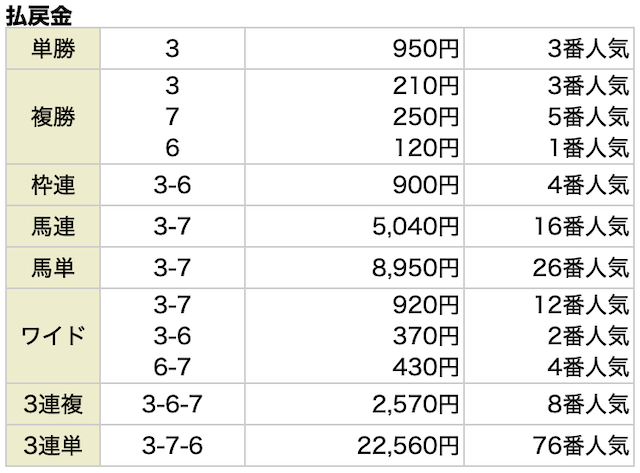Click the 26番人気 popularity cell

click(x=549, y=268)
